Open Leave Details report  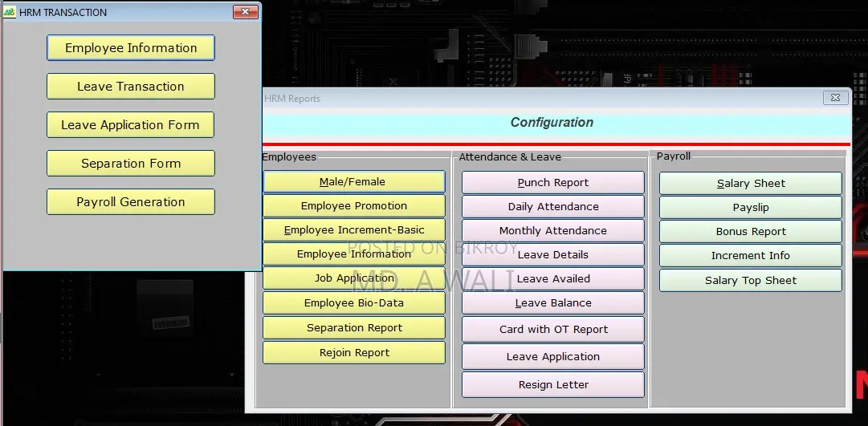pyautogui.click(x=553, y=254)
